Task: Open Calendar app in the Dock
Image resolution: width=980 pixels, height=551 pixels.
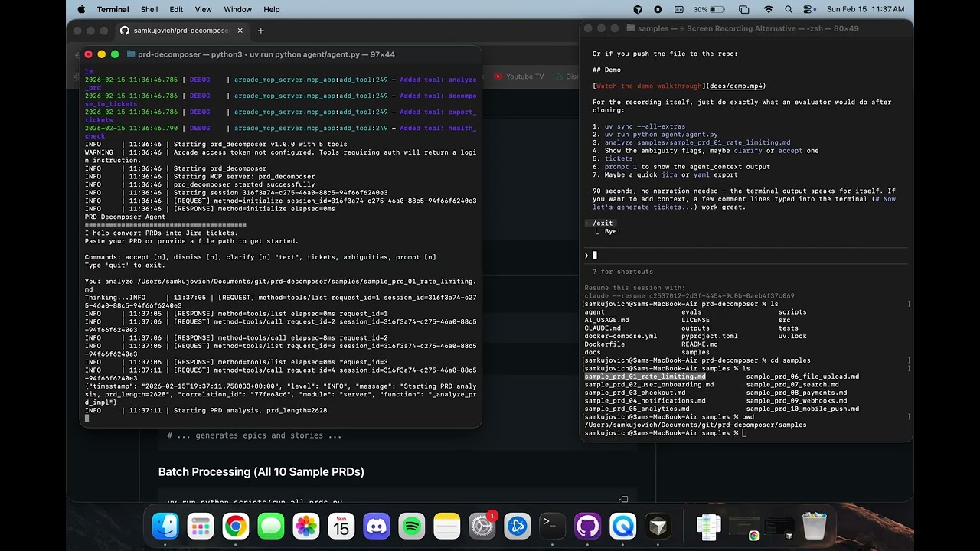Action: [x=341, y=526]
